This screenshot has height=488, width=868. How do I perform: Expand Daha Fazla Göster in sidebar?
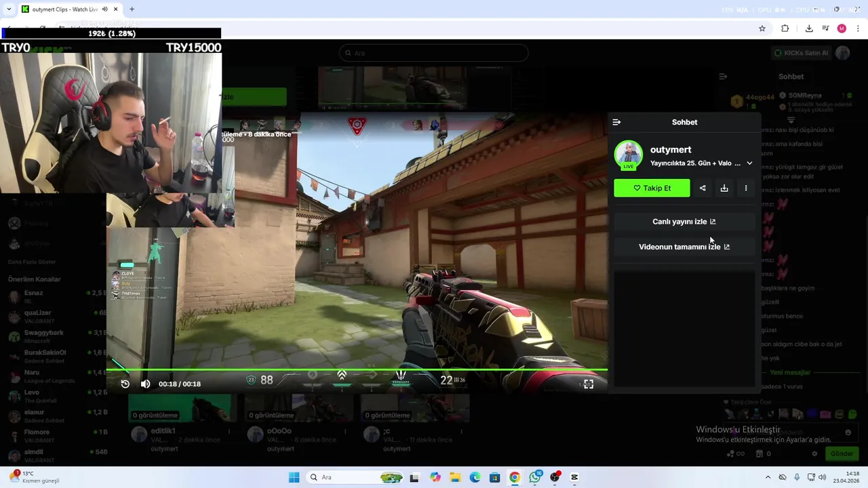tap(32, 262)
